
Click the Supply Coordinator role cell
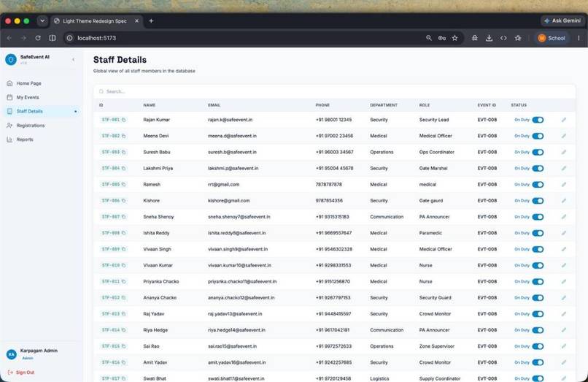pyautogui.click(x=439, y=378)
